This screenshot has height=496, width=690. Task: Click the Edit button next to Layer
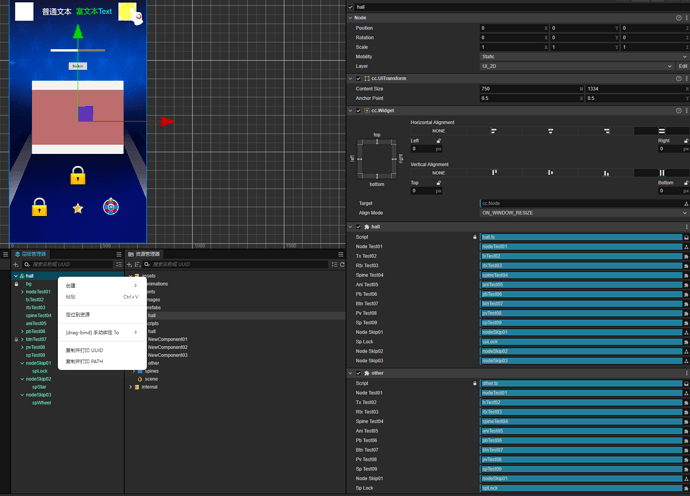683,66
